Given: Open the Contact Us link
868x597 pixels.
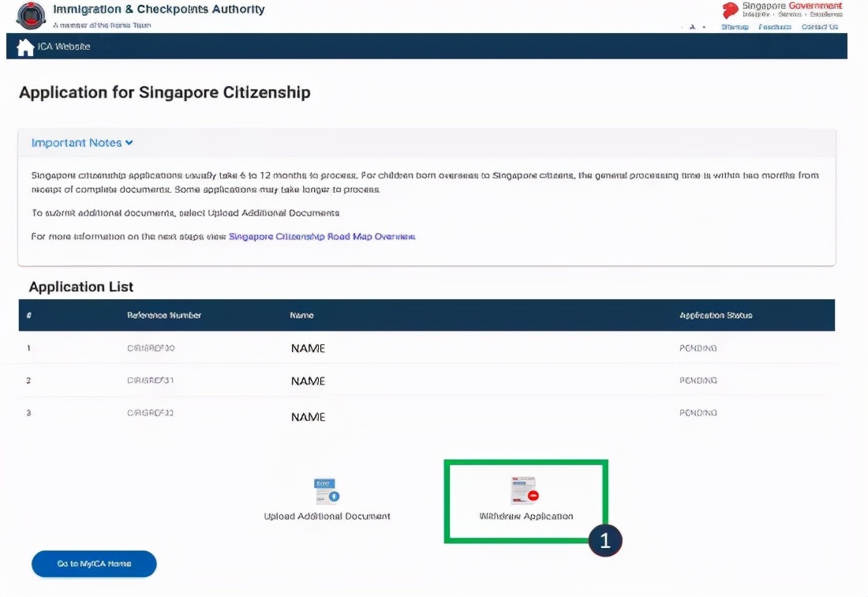Looking at the screenshot, I should (820, 27).
